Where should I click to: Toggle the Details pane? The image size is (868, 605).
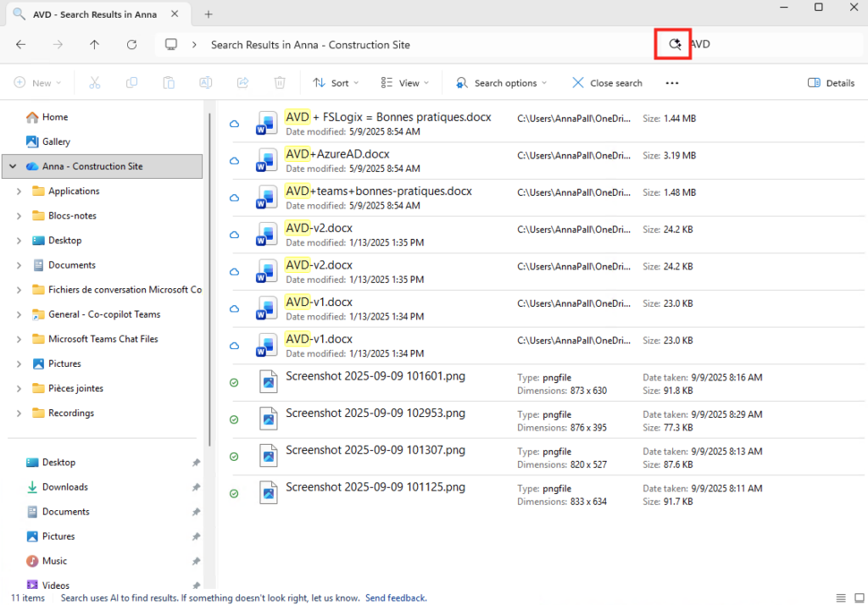point(831,83)
